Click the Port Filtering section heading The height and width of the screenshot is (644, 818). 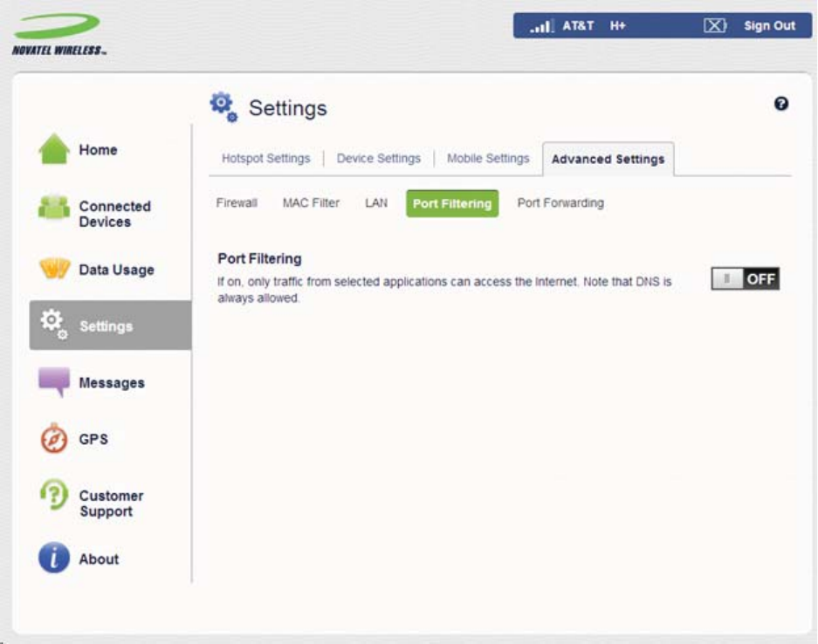(259, 258)
